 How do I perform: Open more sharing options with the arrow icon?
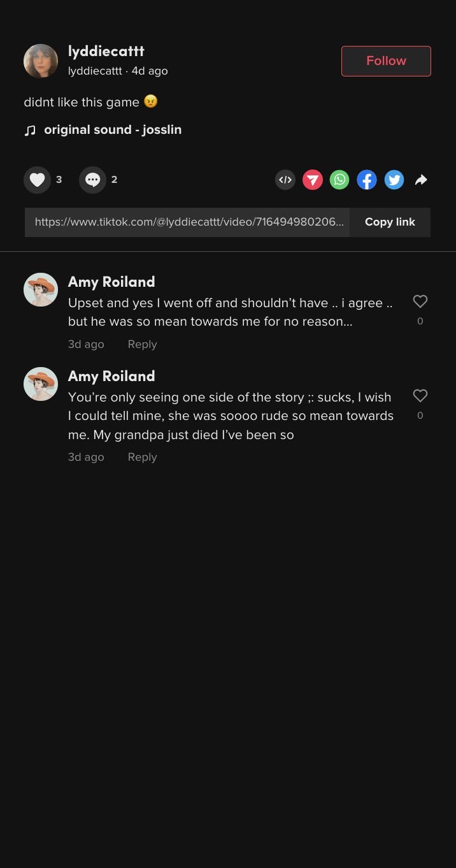pos(421,180)
